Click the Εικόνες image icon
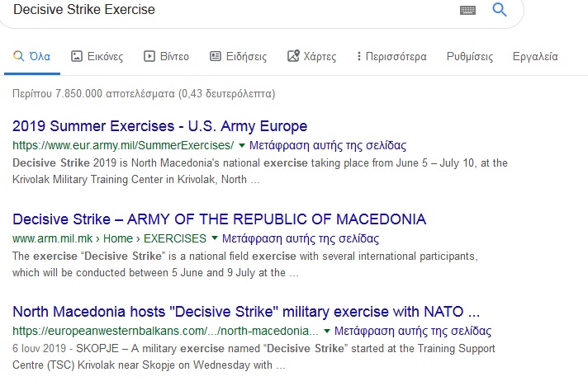588x386 pixels. pos(77,57)
